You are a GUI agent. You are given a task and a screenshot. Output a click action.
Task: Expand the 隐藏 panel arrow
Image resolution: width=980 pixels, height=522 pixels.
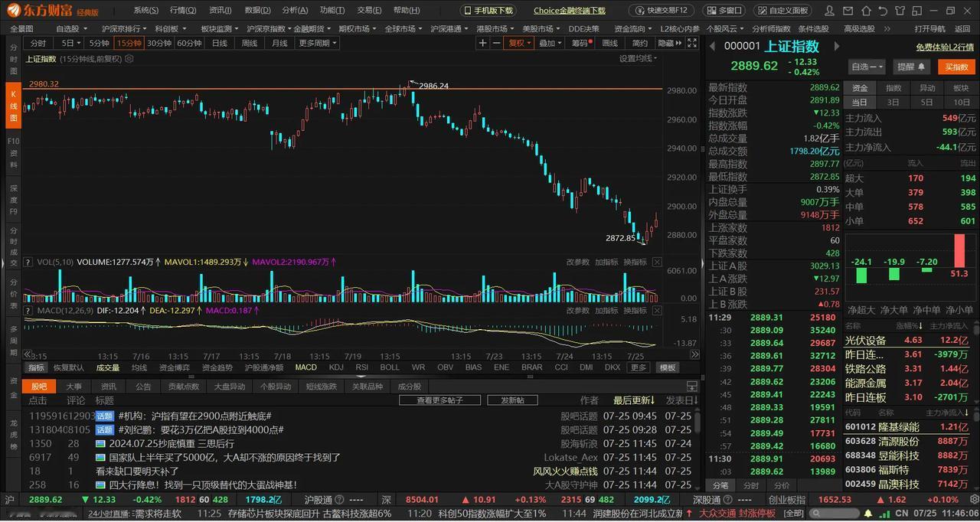point(670,43)
